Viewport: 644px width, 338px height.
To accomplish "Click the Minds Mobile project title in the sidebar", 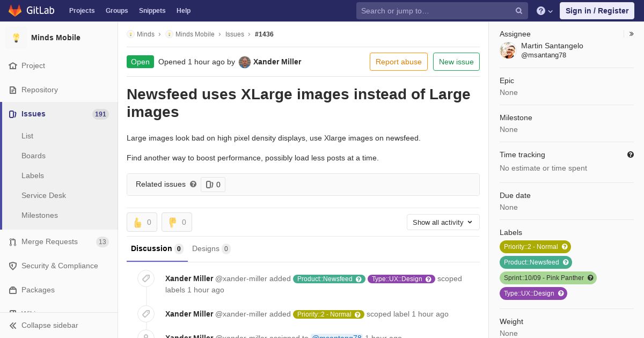I will pyautogui.click(x=56, y=38).
